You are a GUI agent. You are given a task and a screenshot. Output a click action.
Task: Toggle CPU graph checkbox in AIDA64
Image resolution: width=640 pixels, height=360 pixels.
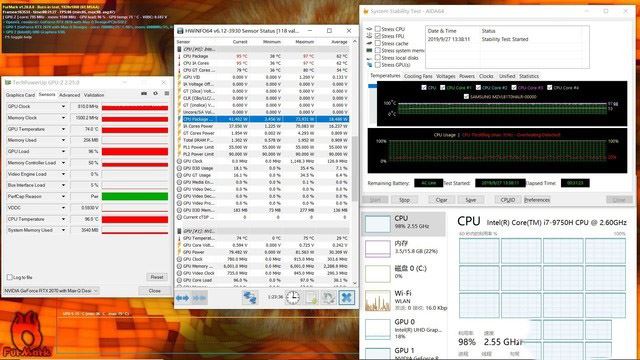tap(424, 87)
